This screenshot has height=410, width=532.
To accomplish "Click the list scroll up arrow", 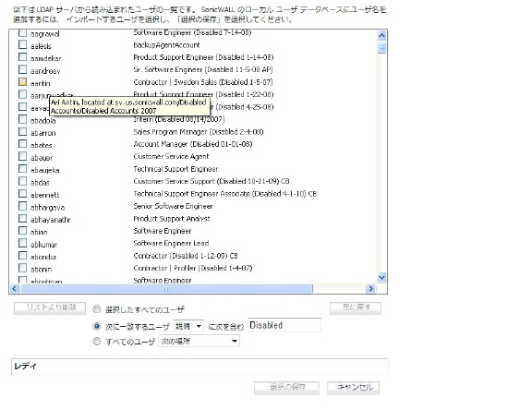I will (x=381, y=35).
